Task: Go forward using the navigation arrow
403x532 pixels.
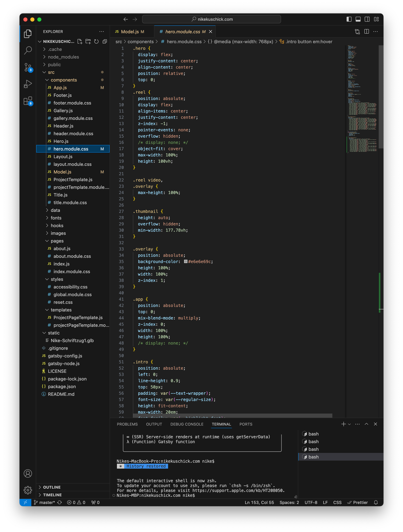Action: click(135, 19)
